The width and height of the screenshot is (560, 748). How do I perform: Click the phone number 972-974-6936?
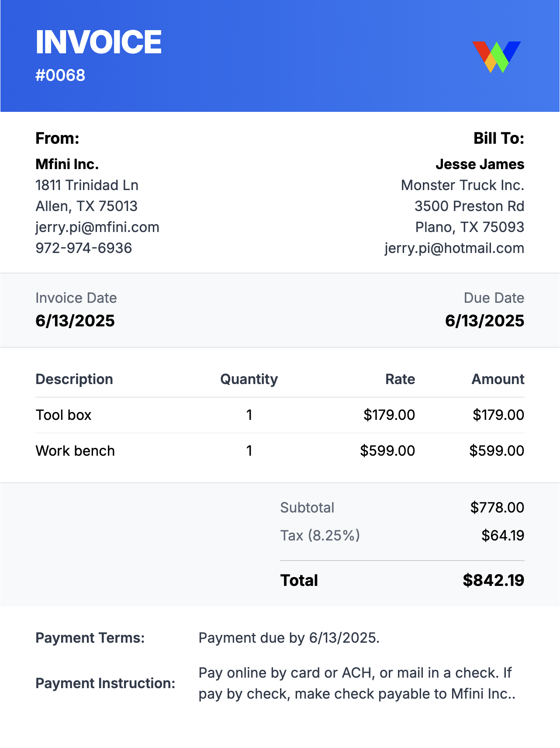coord(84,248)
